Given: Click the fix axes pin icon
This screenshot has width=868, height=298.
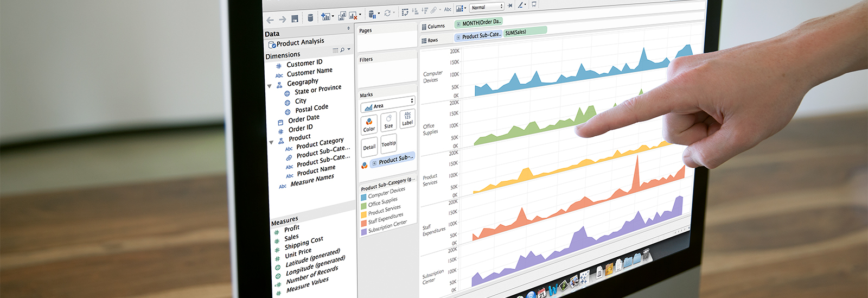Looking at the screenshot, I should coord(510,5).
